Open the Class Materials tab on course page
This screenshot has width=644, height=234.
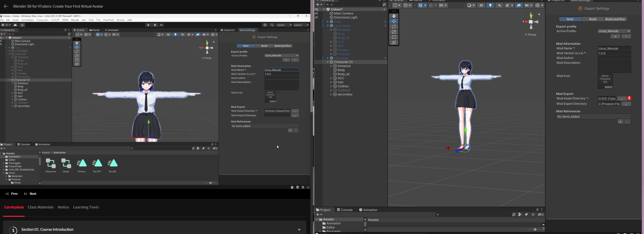[41, 207]
